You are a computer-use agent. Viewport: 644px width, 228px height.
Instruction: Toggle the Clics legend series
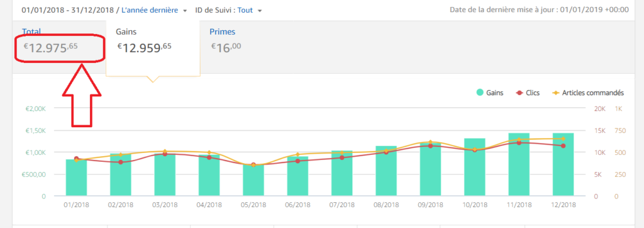(528, 93)
